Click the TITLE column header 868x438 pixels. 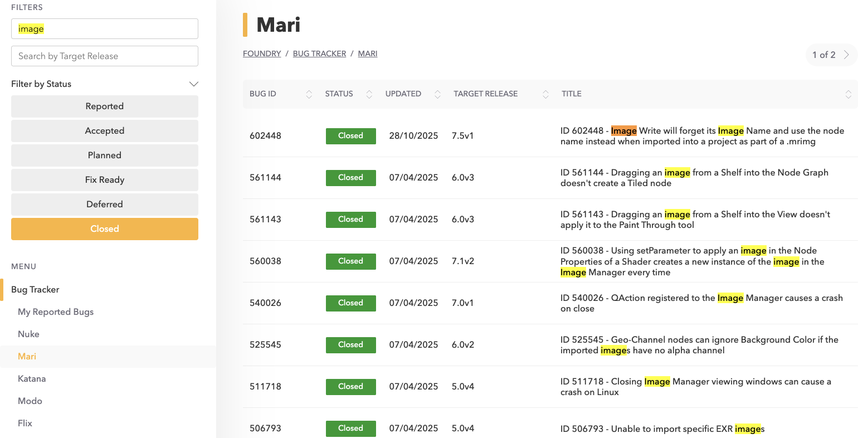pyautogui.click(x=572, y=94)
